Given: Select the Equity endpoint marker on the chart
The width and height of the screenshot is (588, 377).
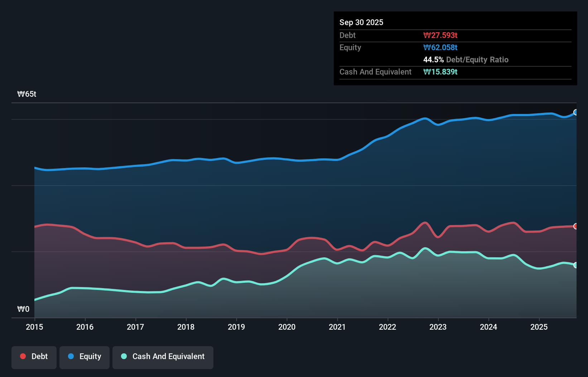Looking at the screenshot, I should [575, 112].
